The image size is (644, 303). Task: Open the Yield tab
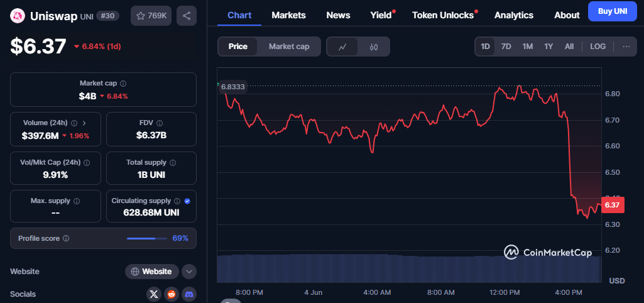381,15
